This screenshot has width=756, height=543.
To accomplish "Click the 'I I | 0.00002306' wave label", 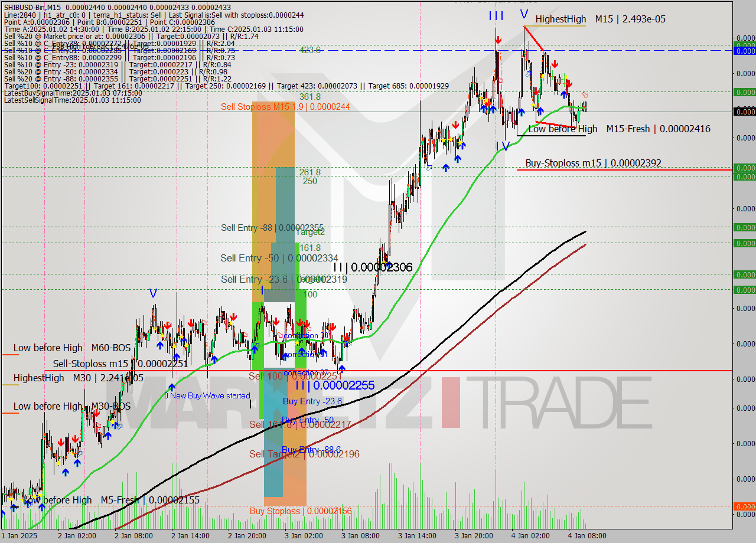I will pyautogui.click(x=373, y=267).
